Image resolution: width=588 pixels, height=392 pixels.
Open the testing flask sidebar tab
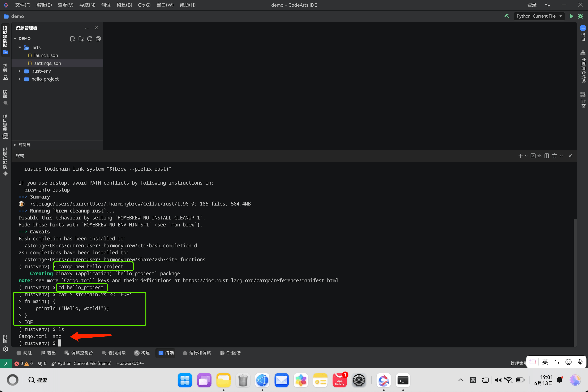pos(5,72)
